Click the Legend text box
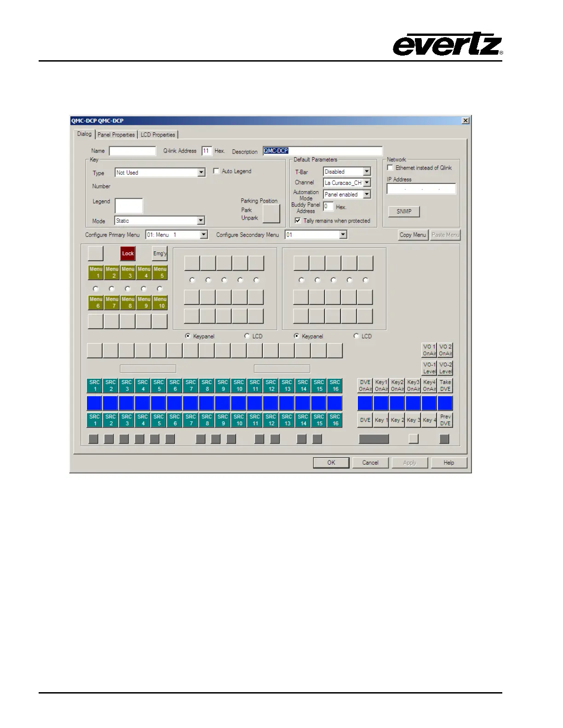Viewport: 563px width, 728px height. coord(129,205)
